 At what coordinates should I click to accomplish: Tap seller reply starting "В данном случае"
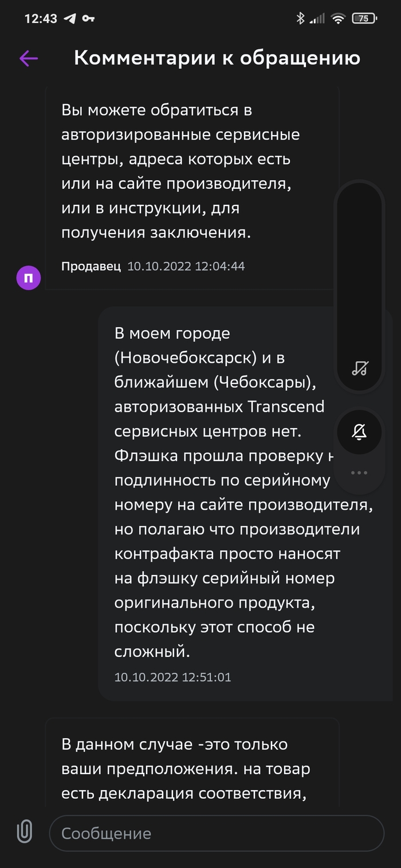(186, 768)
